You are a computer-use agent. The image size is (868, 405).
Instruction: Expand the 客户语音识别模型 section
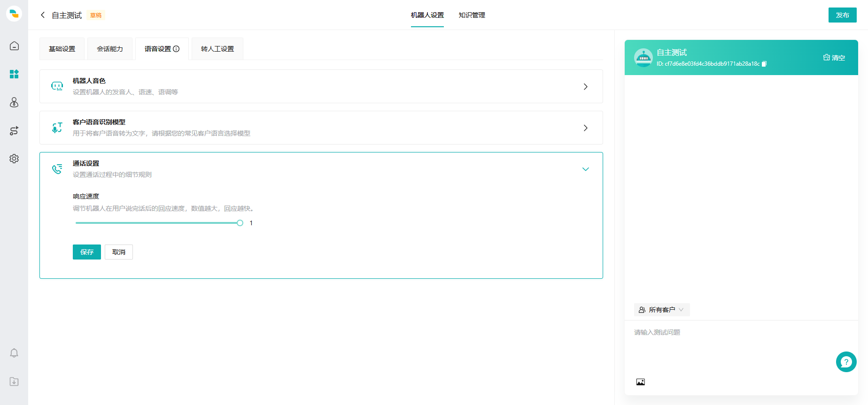pyautogui.click(x=585, y=128)
